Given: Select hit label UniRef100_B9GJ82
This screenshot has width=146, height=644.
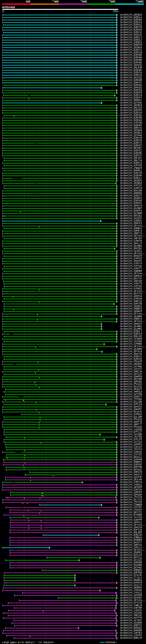Looking at the screenshot, I should (x=131, y=336).
